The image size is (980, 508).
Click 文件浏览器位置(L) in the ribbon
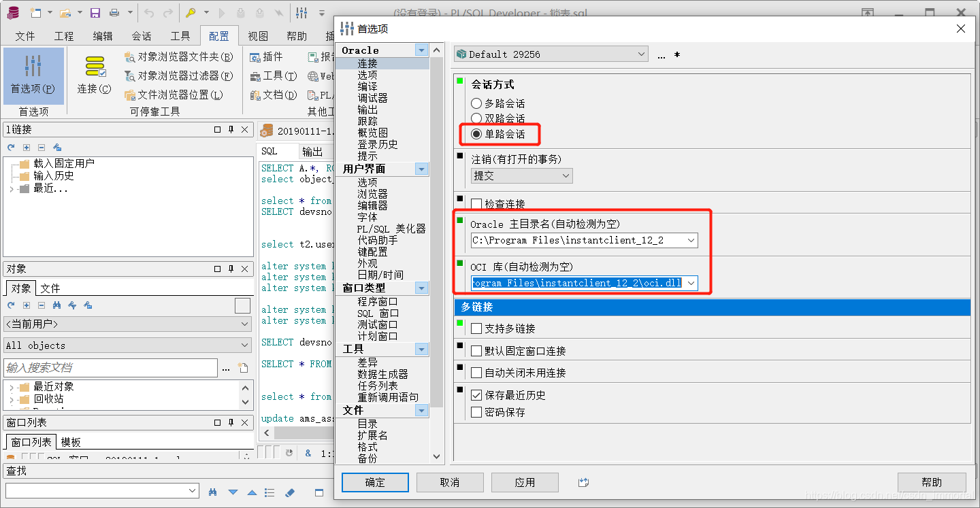coord(174,95)
